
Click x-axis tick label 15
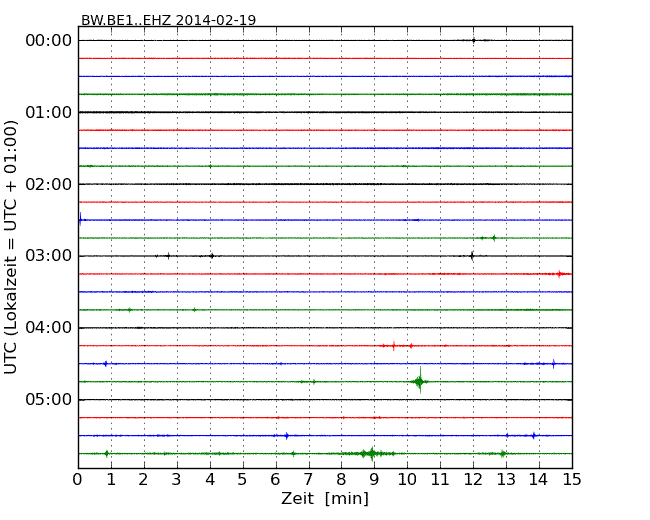click(x=572, y=480)
